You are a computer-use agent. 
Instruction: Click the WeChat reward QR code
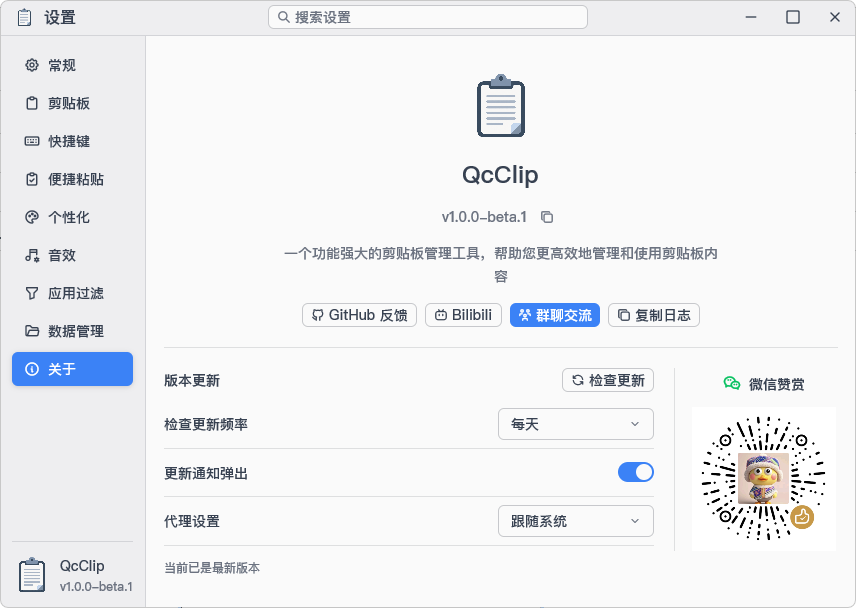764,479
